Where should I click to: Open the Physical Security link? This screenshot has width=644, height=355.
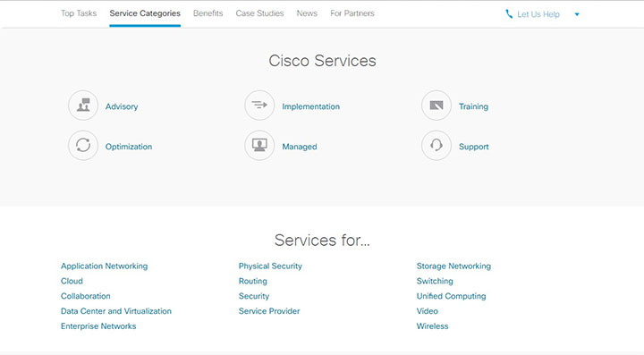coord(270,266)
